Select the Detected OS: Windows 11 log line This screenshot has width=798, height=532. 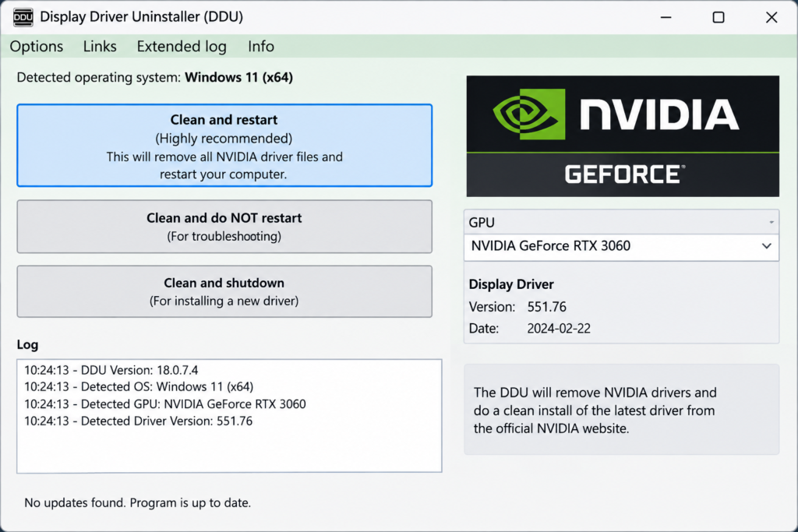(x=139, y=386)
